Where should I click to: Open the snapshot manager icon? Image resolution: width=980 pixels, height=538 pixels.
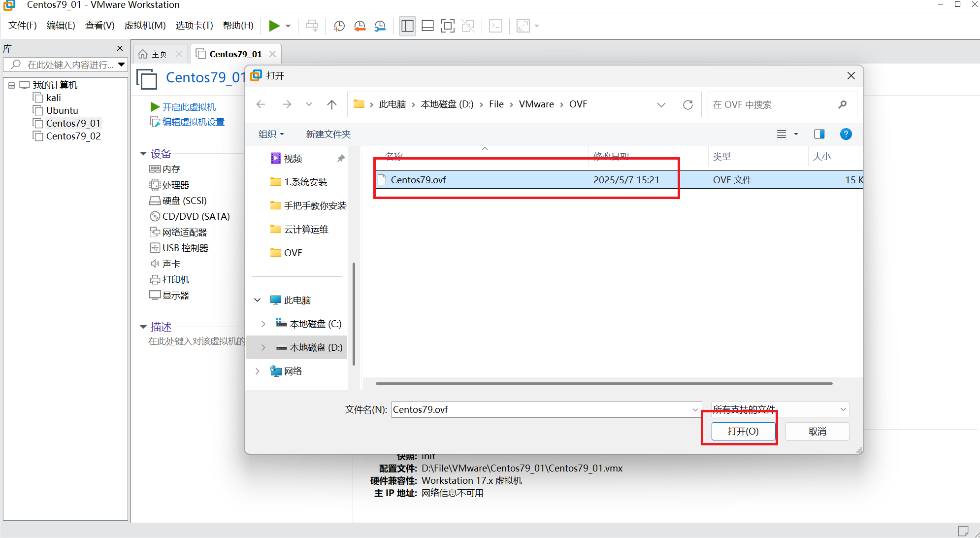click(x=380, y=26)
